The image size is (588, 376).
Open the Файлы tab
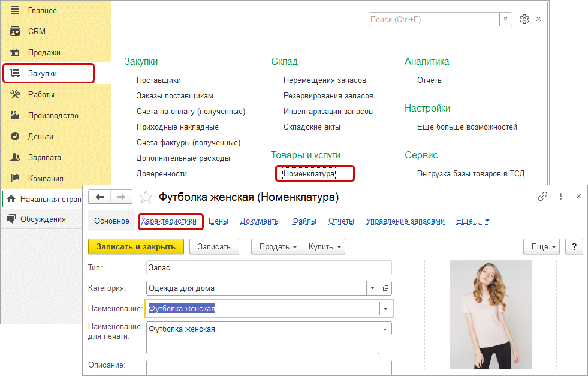tap(304, 221)
